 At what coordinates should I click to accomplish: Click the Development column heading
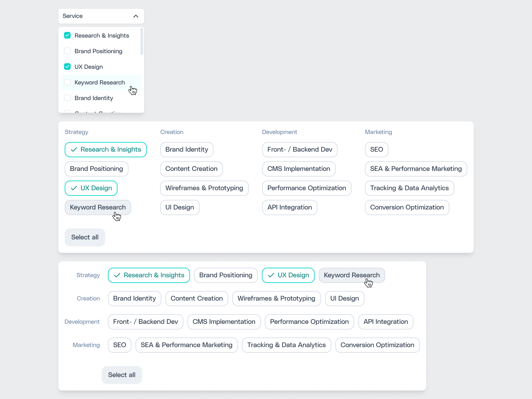[x=280, y=132]
